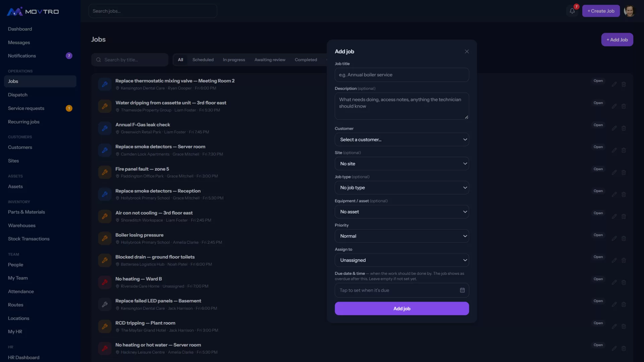Edit the Fire panel fault zone 5 job
644x362 pixels.
[614, 172]
